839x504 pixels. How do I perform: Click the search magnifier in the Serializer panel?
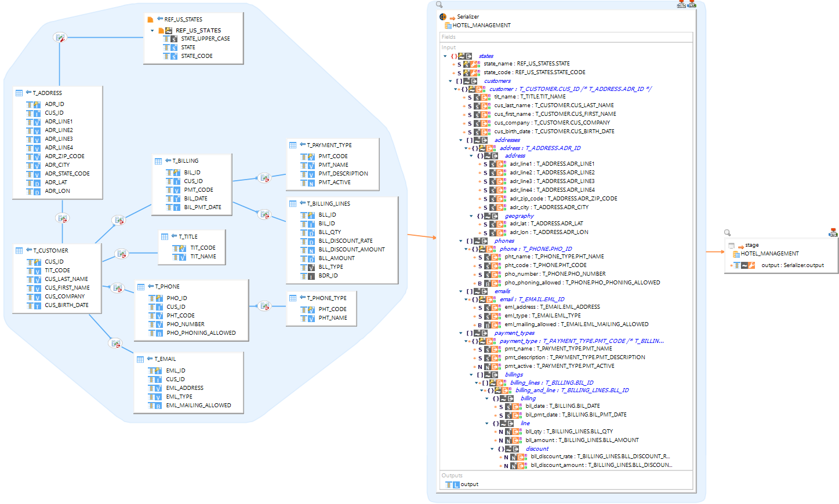(440, 5)
